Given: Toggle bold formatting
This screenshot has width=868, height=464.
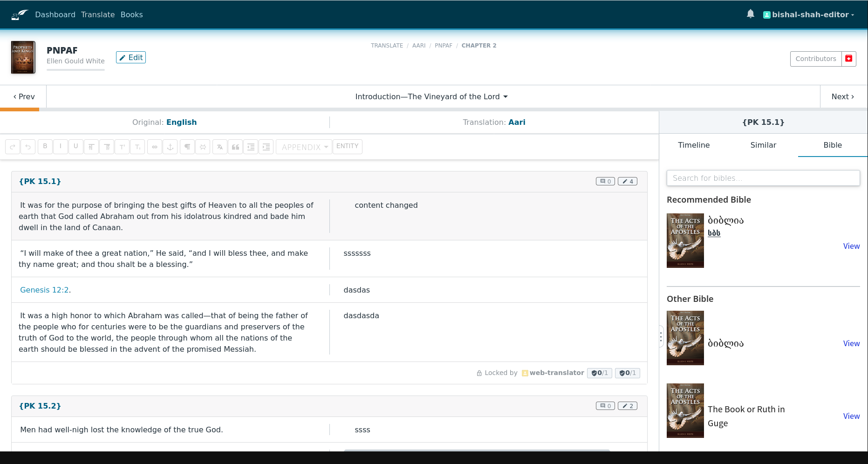Looking at the screenshot, I should (45, 146).
